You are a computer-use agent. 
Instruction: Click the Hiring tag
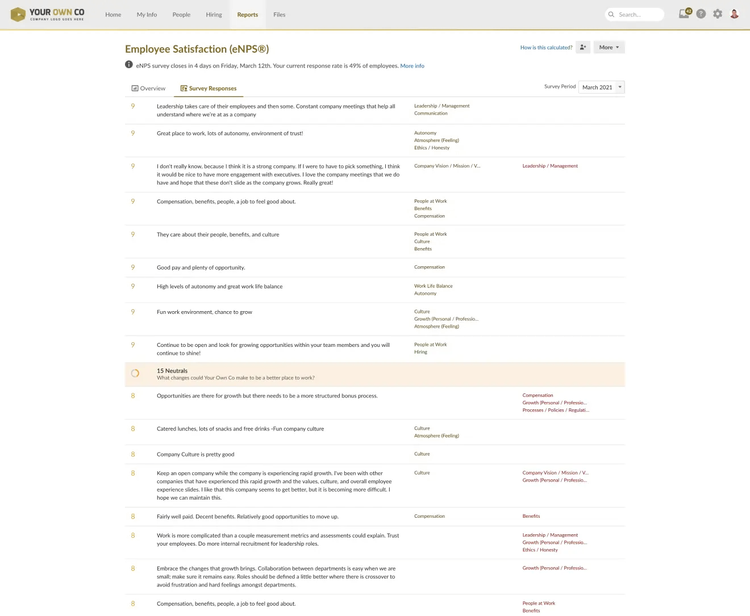point(420,352)
